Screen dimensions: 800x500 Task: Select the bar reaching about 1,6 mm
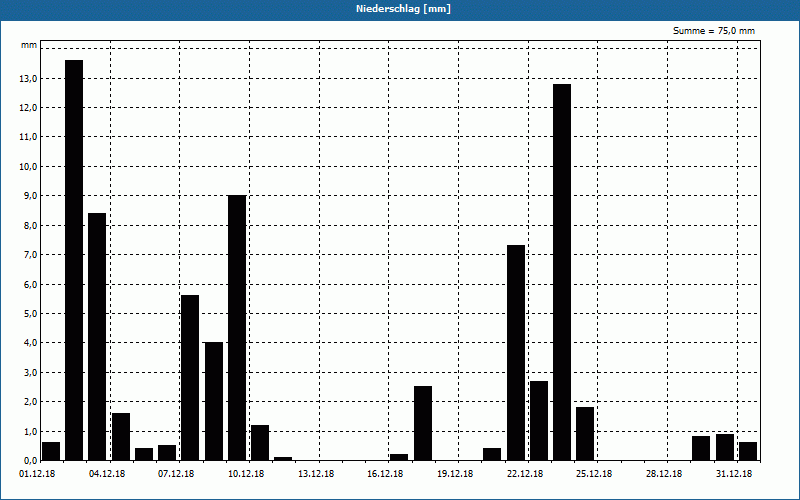point(121,437)
